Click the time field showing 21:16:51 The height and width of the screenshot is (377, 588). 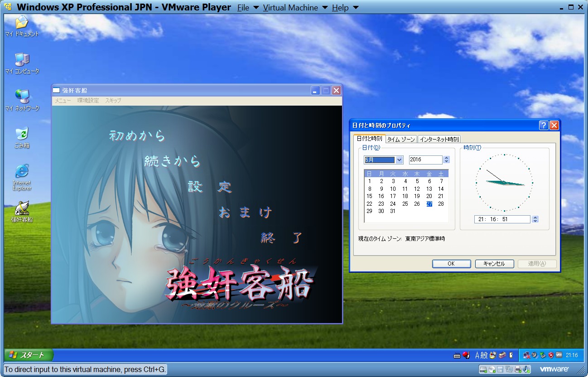(502, 219)
